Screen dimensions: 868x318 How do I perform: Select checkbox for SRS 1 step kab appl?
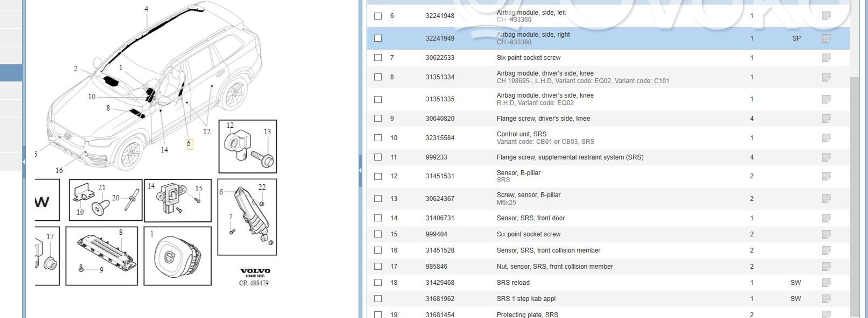click(378, 299)
